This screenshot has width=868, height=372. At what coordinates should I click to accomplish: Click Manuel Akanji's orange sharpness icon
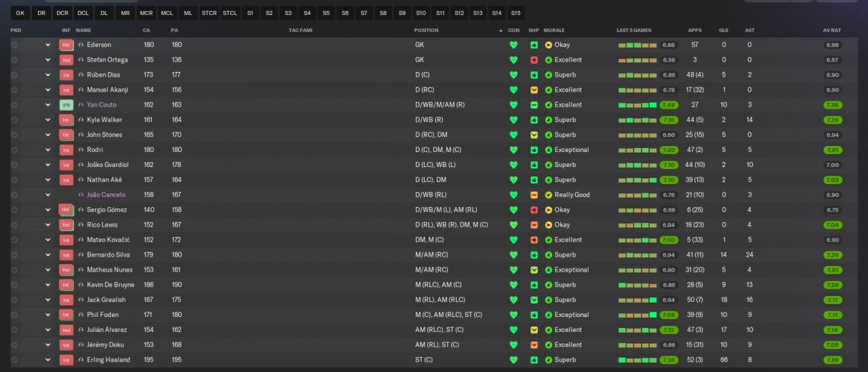(x=534, y=90)
